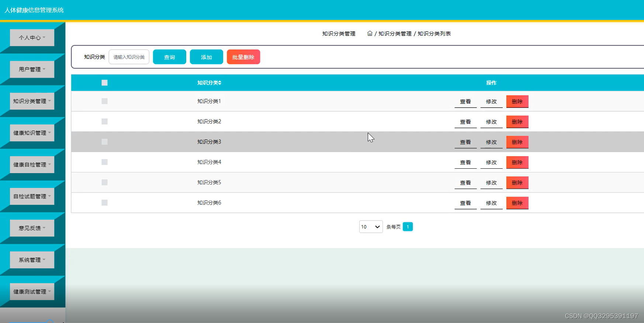Edit 知识分类5 with 修改 button
Screen dimensions: 644x323
point(491,183)
